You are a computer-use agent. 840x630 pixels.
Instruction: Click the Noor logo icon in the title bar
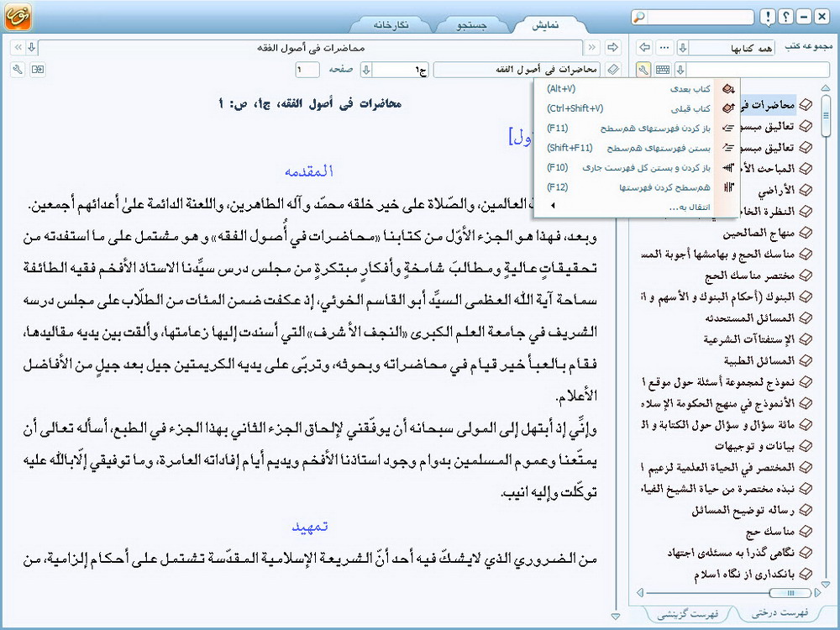tap(18, 16)
